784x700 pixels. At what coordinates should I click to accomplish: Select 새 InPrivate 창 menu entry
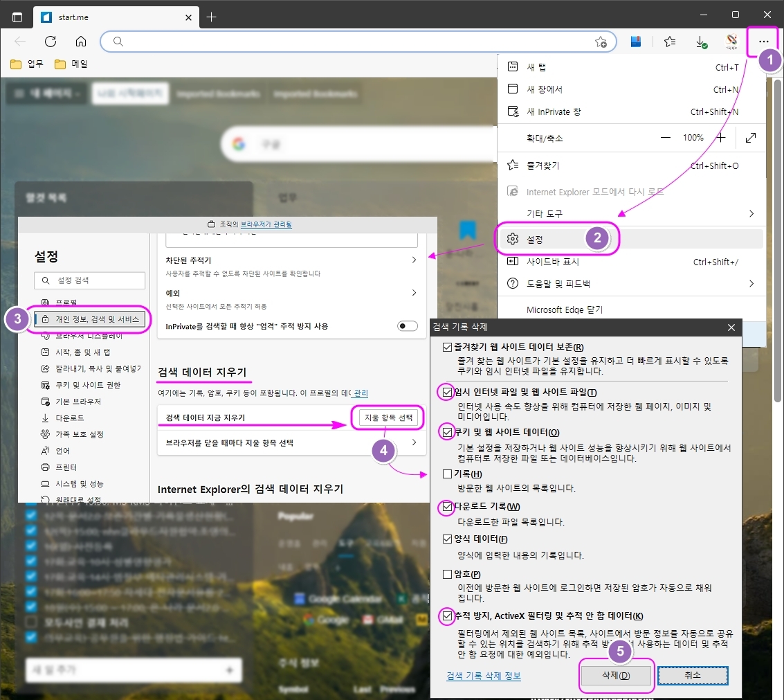point(632,111)
